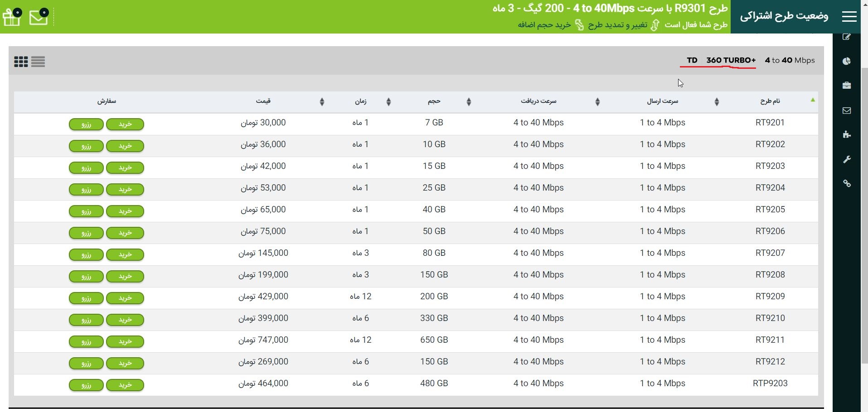Open the hamburger menu icon
868x412 pixels.
849,17
